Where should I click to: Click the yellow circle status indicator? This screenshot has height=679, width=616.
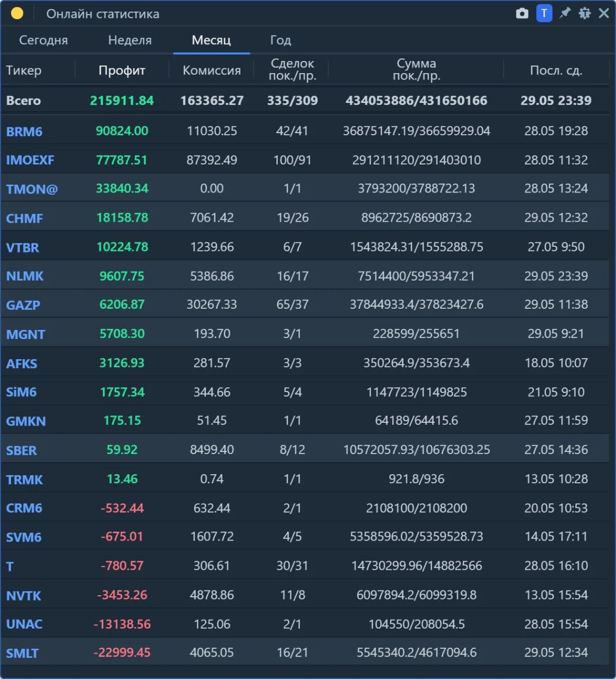(x=17, y=13)
